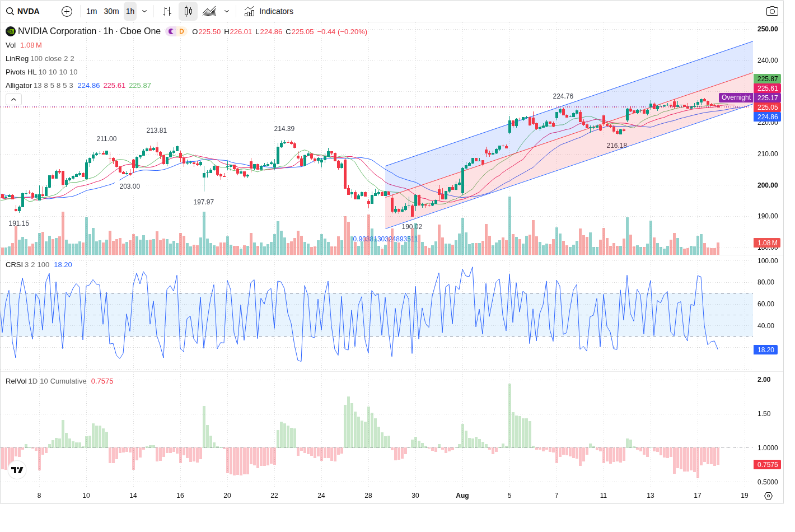Toggle extended-hours session moon icon
This screenshot has width=795, height=532.
(x=171, y=31)
